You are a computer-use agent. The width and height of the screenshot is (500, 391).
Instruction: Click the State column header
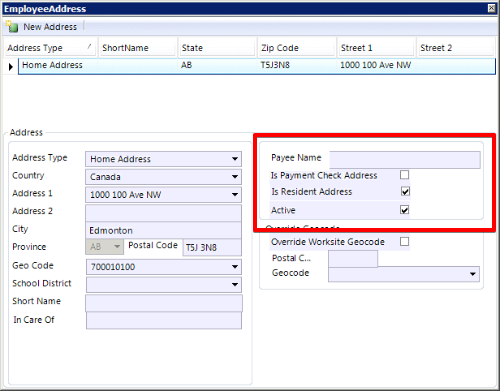coord(217,48)
